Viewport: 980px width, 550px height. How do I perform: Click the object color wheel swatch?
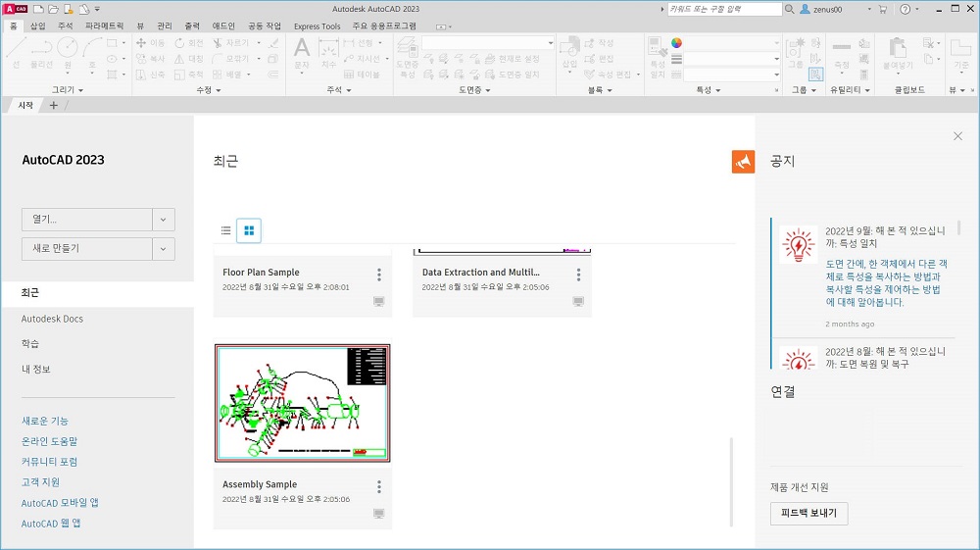[x=676, y=43]
